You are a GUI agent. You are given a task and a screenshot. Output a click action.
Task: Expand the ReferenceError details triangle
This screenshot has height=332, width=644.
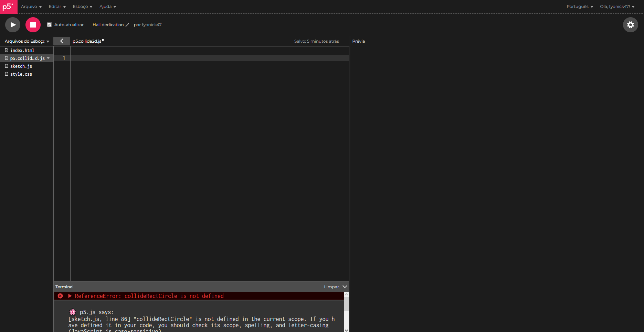pos(70,296)
